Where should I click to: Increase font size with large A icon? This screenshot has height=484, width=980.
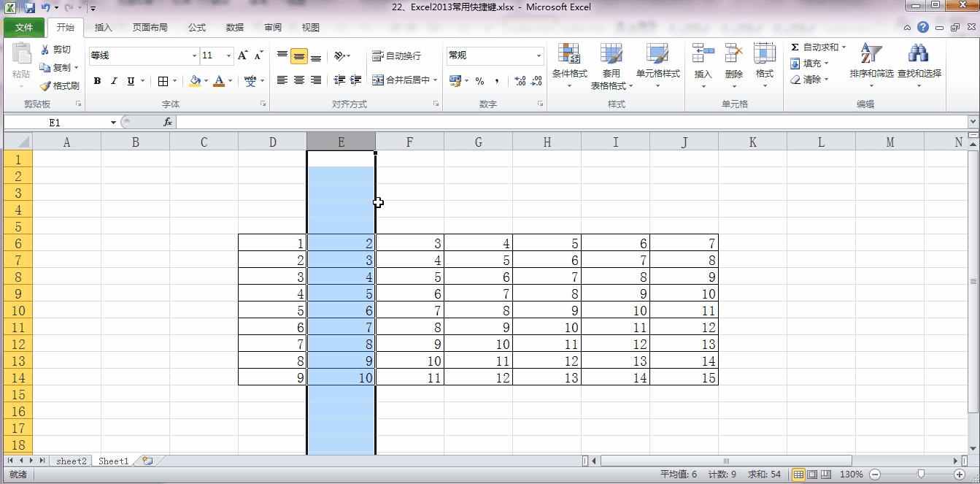(243, 55)
